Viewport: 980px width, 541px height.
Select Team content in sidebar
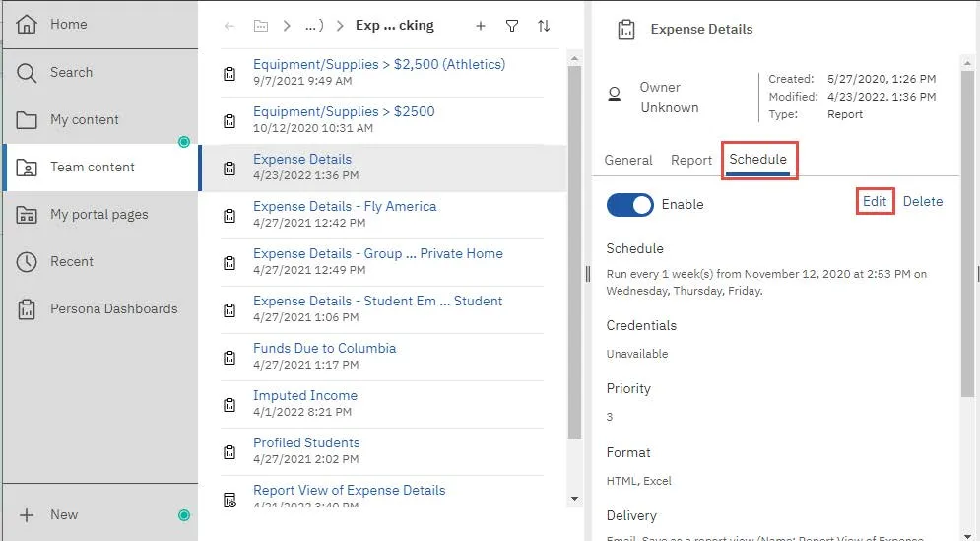pos(101,168)
